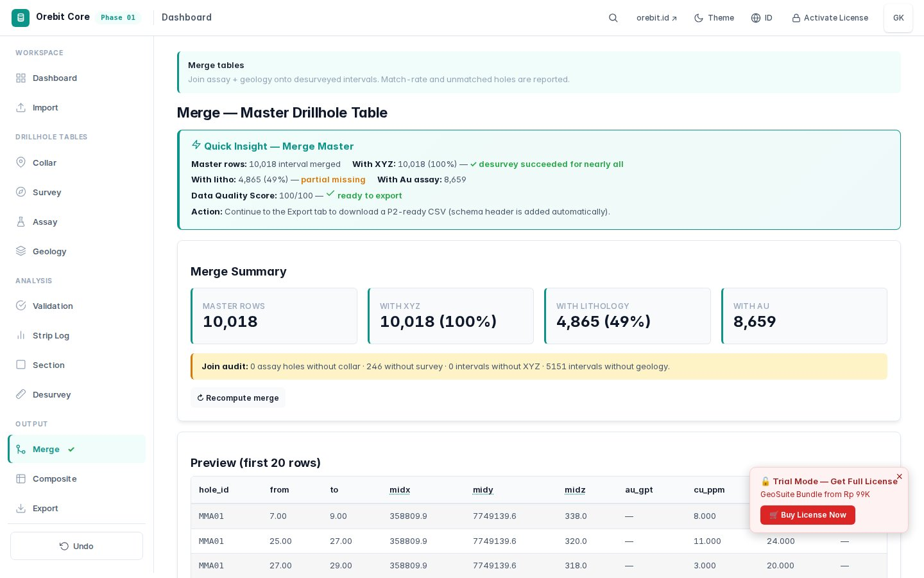Viewport: 924px width, 578px height.
Task: Switch language with the ID button
Action: tap(762, 18)
